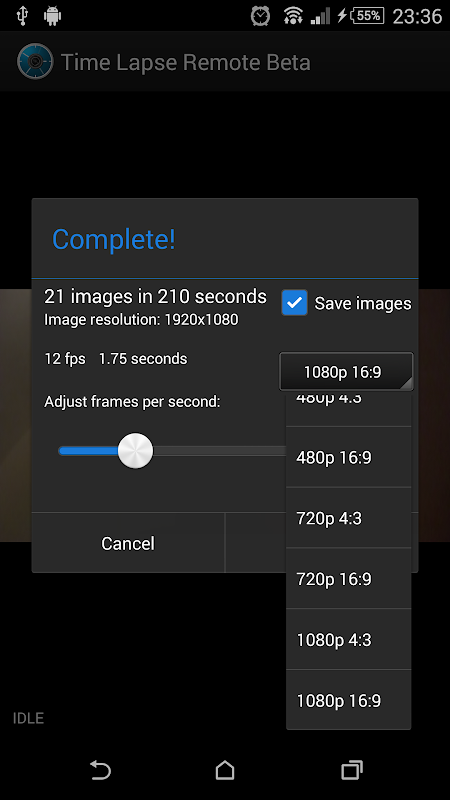
Task: Choose 720p 4:3 output resolution
Action: [x=348, y=518]
